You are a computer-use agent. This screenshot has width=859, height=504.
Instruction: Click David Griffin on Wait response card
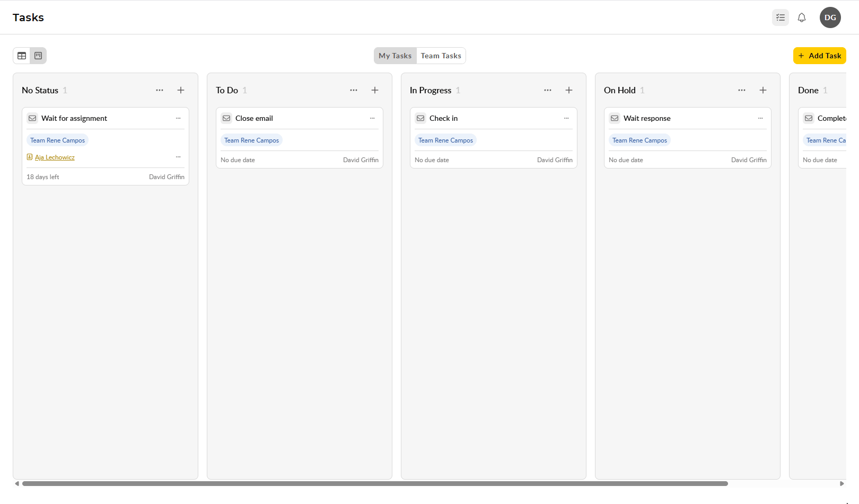tap(749, 160)
